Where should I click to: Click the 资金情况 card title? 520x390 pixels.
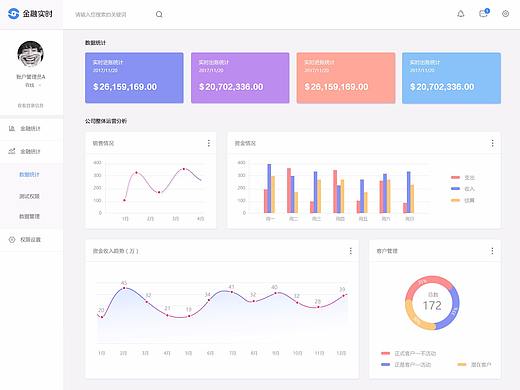click(245, 143)
